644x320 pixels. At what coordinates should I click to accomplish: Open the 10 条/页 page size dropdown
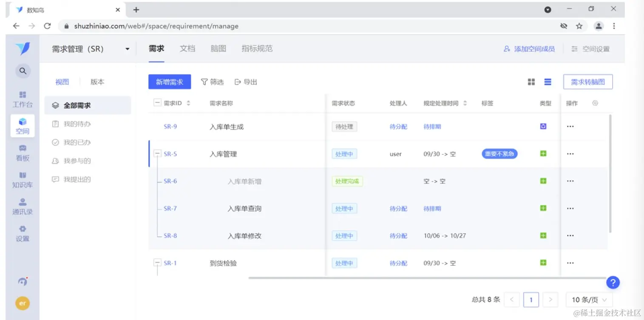[x=589, y=300]
